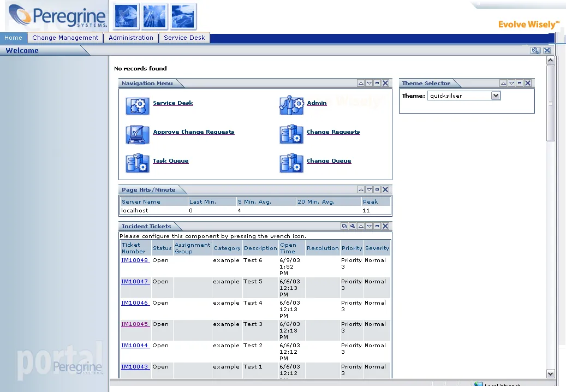Follow the Service Desk link in Navigation Menu
Screen dimensions: 566x392
173,103
